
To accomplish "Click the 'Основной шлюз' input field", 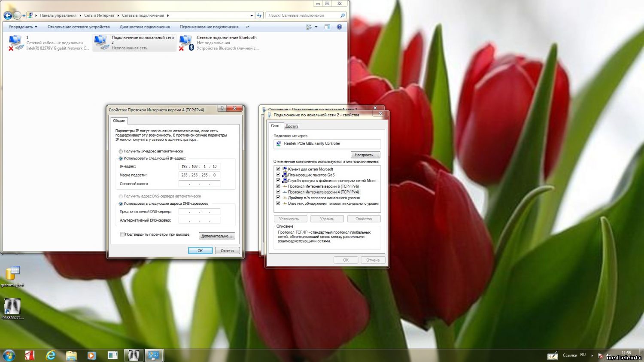I will (199, 184).
